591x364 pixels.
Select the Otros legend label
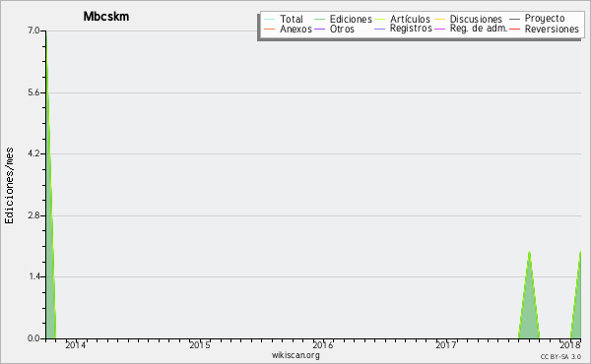pyautogui.click(x=342, y=29)
